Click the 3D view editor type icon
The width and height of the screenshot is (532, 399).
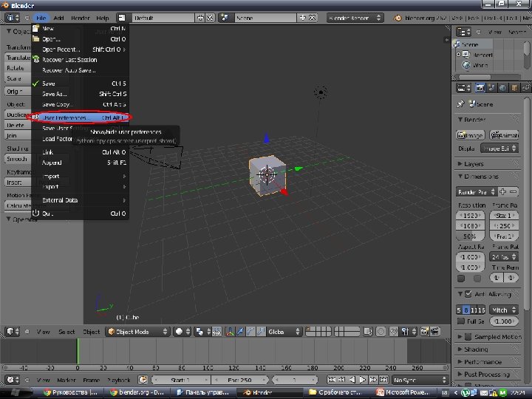13,332
